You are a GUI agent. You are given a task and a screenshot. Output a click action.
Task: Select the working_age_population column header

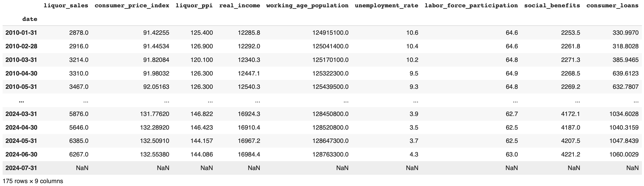307,5
